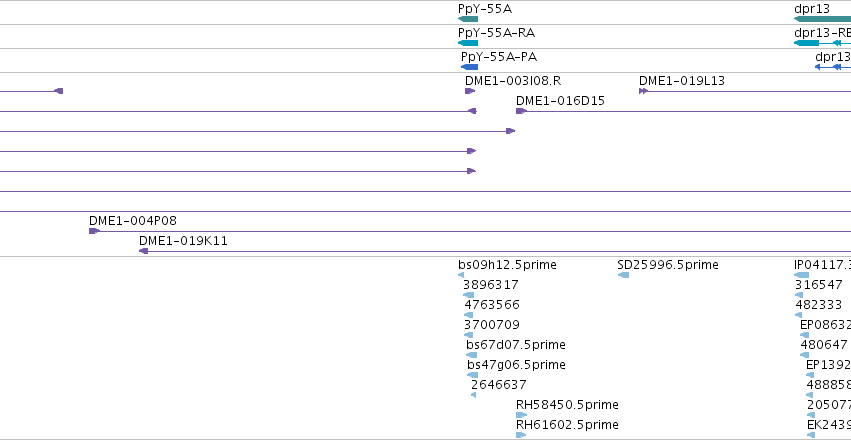The height and width of the screenshot is (440, 851).
Task: Click the dpr13 gene label in the top track
Action: pyautogui.click(x=812, y=9)
